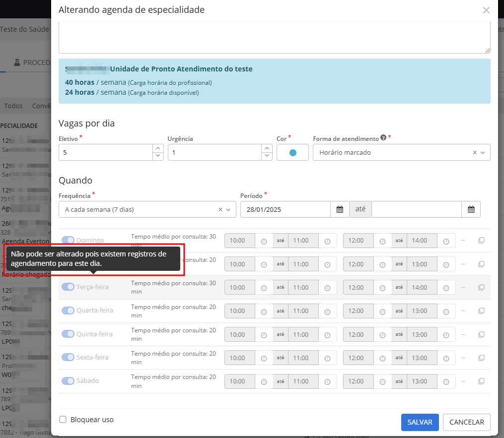Select the Todos filter tab in background page

pos(13,106)
